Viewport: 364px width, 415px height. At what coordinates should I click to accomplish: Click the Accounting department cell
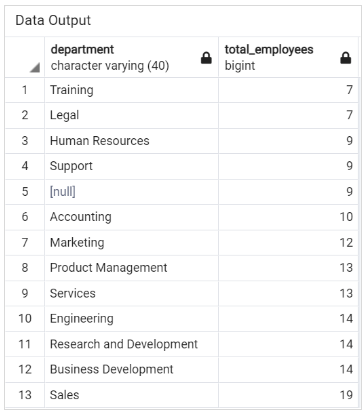[131, 217]
